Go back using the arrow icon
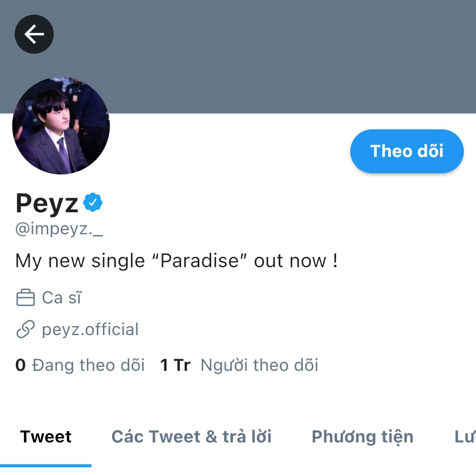The height and width of the screenshot is (475, 476). point(34,34)
